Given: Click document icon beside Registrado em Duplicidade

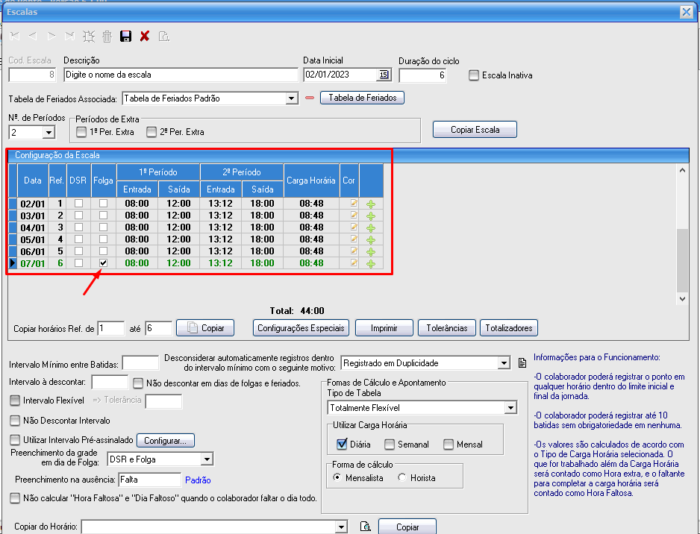Looking at the screenshot, I should 522,363.
